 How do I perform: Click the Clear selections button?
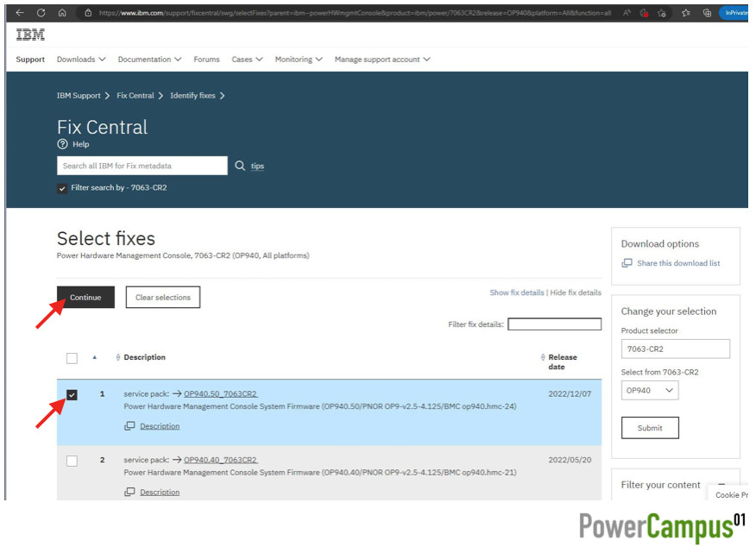click(163, 297)
